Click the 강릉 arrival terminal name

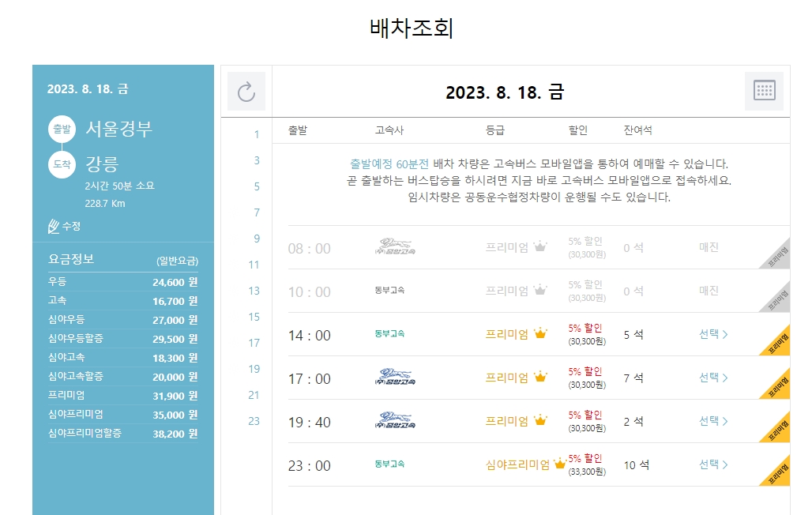[x=102, y=164]
